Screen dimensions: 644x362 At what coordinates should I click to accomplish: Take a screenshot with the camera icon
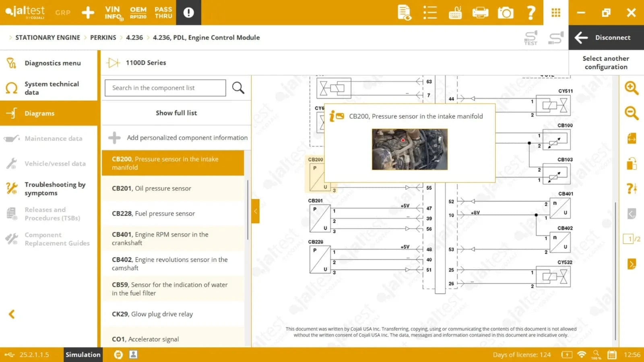coord(506,13)
